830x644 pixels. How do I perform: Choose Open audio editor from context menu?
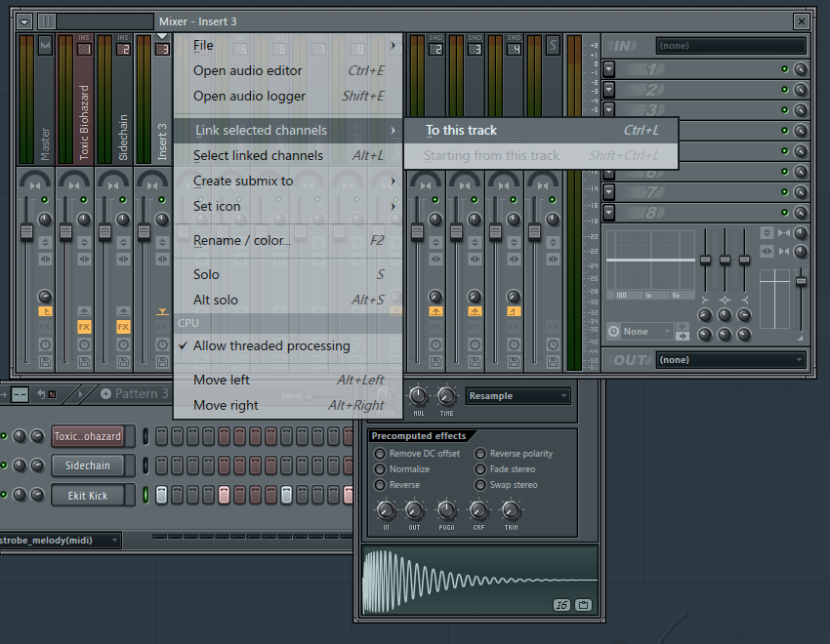[288, 71]
